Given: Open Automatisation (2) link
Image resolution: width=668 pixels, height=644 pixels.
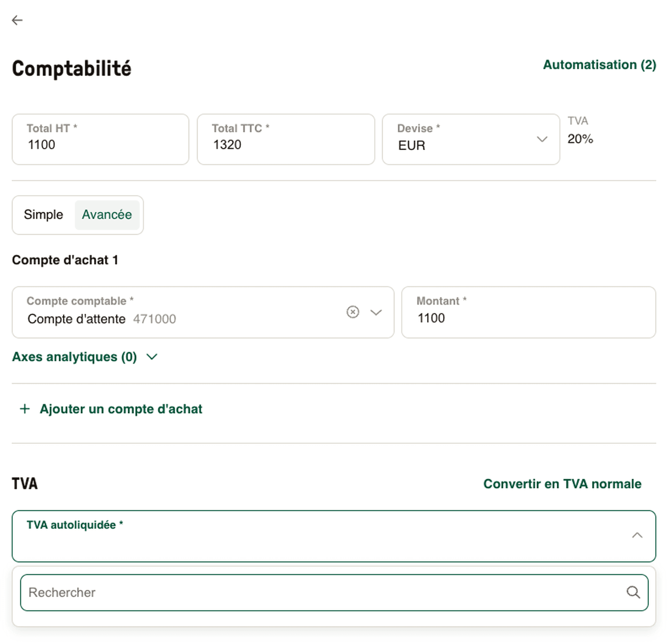Looking at the screenshot, I should point(599,65).
